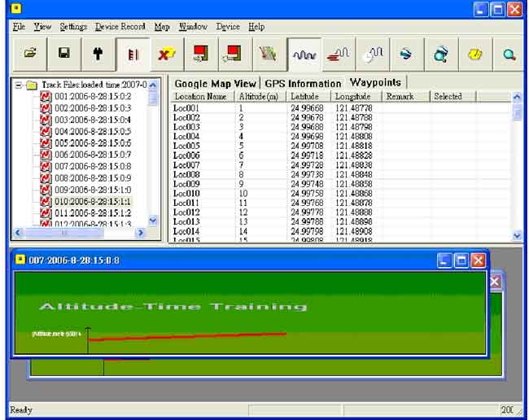Click the open folder toolbar icon
This screenshot has height=420, width=529.
click(30, 54)
